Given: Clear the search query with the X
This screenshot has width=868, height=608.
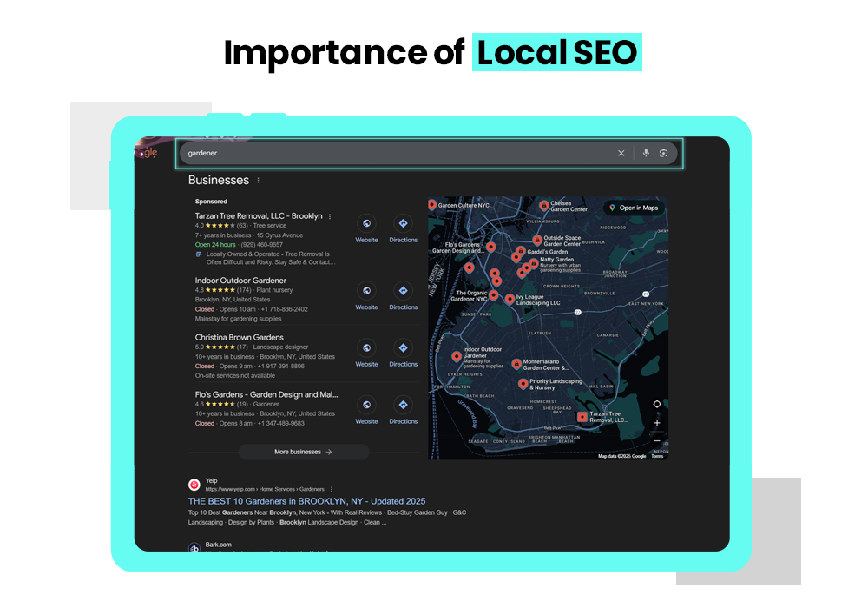Looking at the screenshot, I should point(621,153).
